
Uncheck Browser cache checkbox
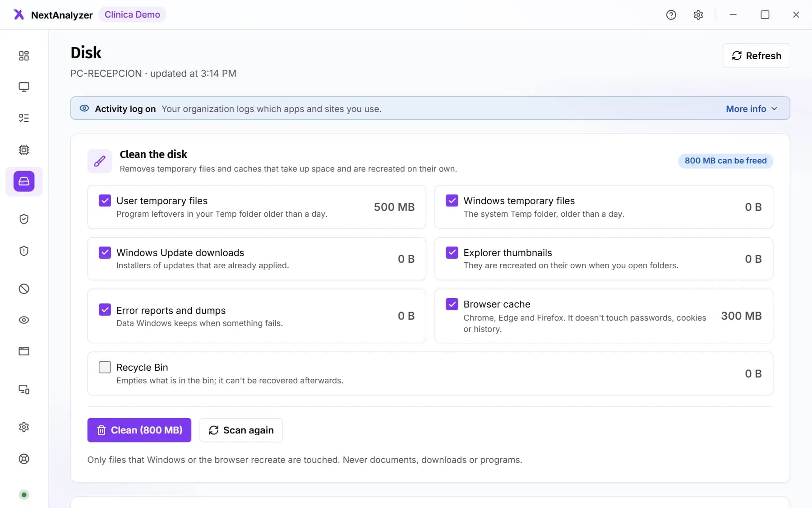pyautogui.click(x=452, y=304)
